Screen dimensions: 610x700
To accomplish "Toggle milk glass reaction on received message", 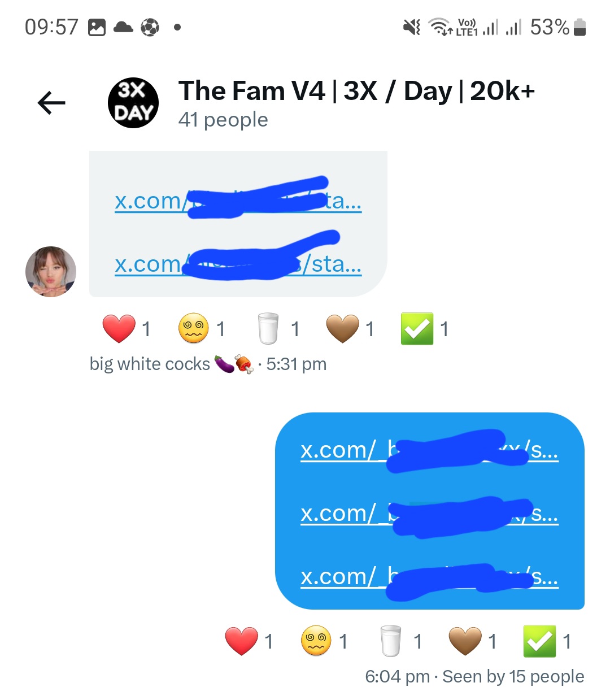I will (x=277, y=329).
